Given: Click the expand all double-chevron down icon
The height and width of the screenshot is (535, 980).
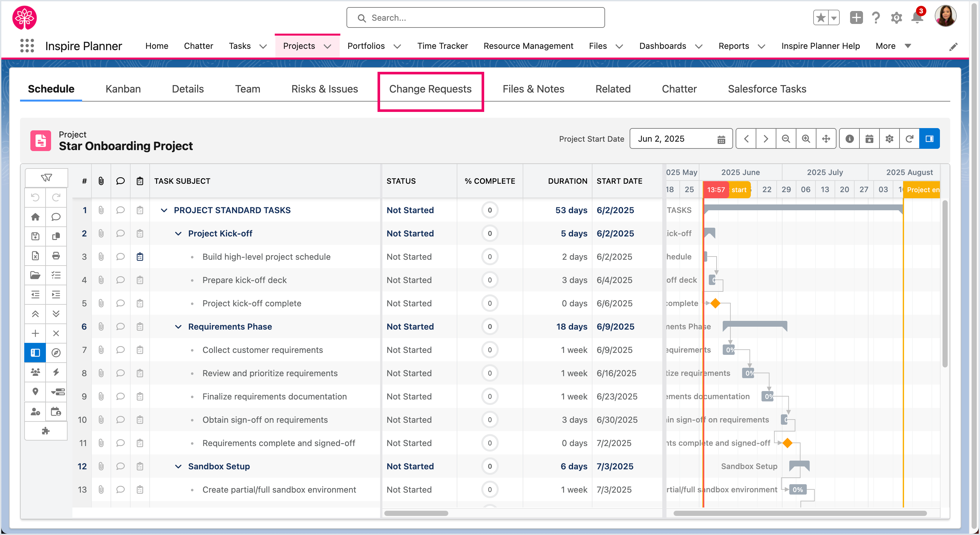Looking at the screenshot, I should pyautogui.click(x=56, y=314).
